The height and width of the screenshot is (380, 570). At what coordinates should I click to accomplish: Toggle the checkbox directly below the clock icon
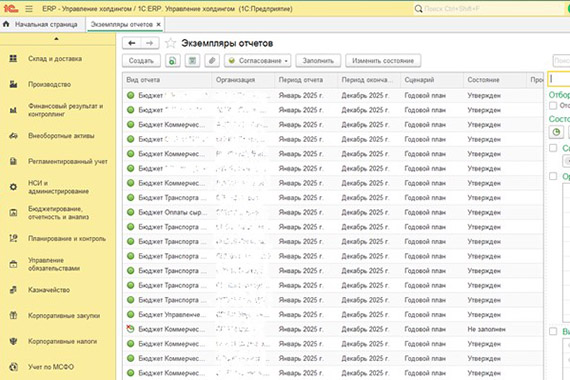pos(553,148)
